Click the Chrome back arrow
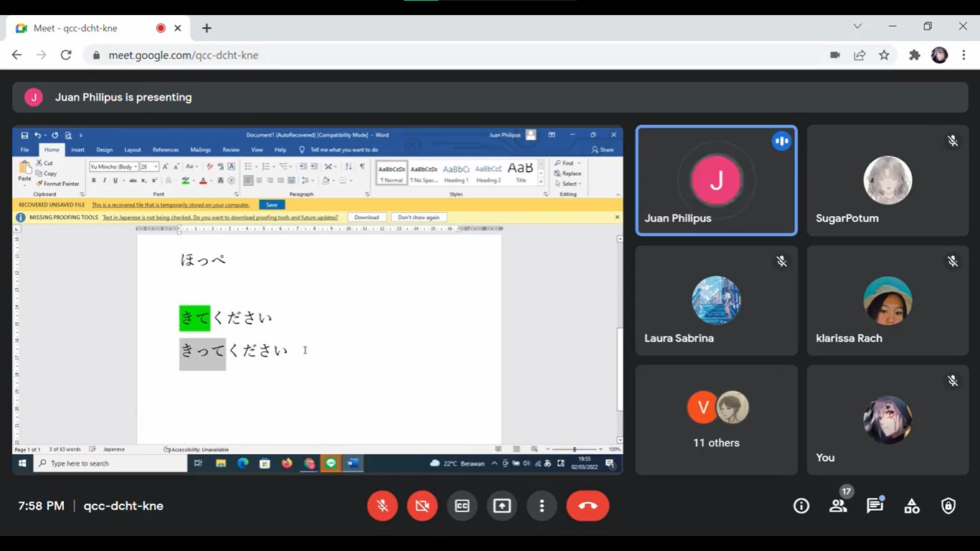980x551 pixels. [x=17, y=55]
